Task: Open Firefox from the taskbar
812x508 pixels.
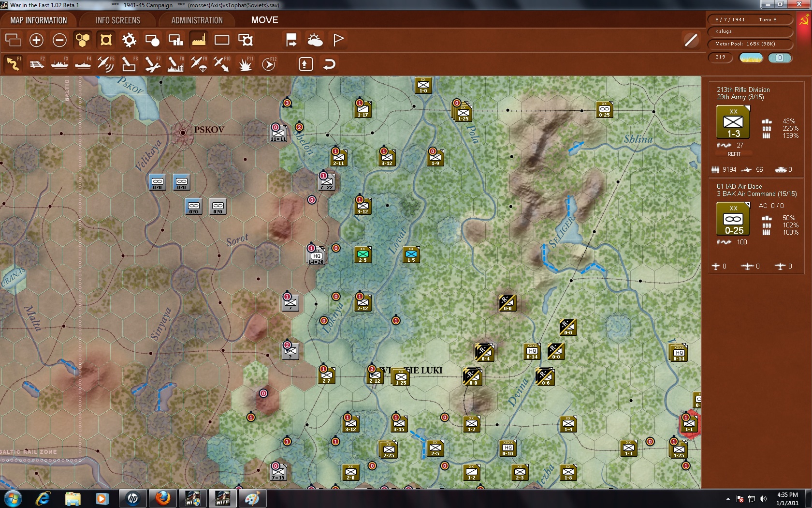Action: [x=163, y=498]
